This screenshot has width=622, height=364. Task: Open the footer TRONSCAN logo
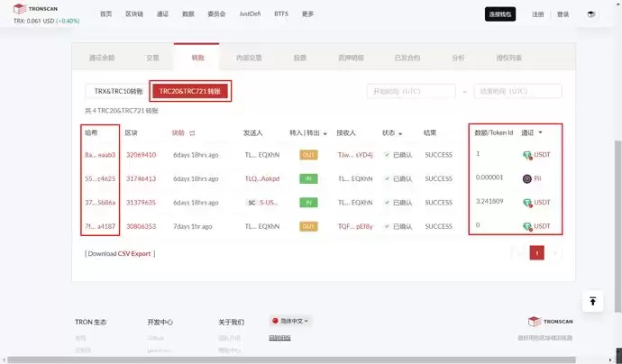[x=550, y=322]
